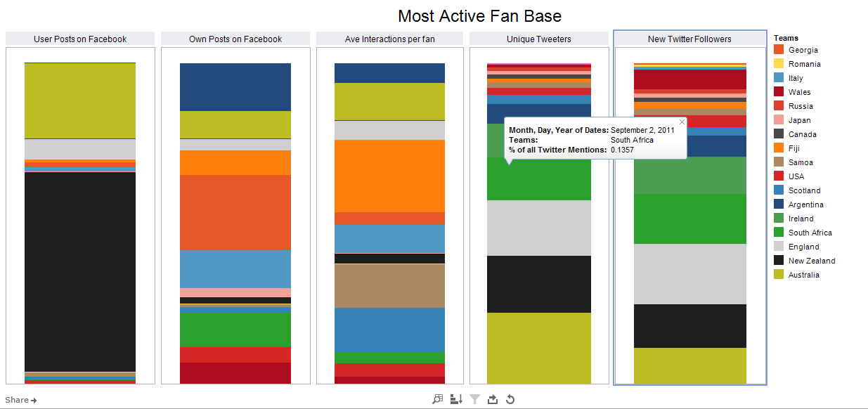The height and width of the screenshot is (409, 868).
Task: Click the Unique Tweeters column header
Action: coord(539,39)
